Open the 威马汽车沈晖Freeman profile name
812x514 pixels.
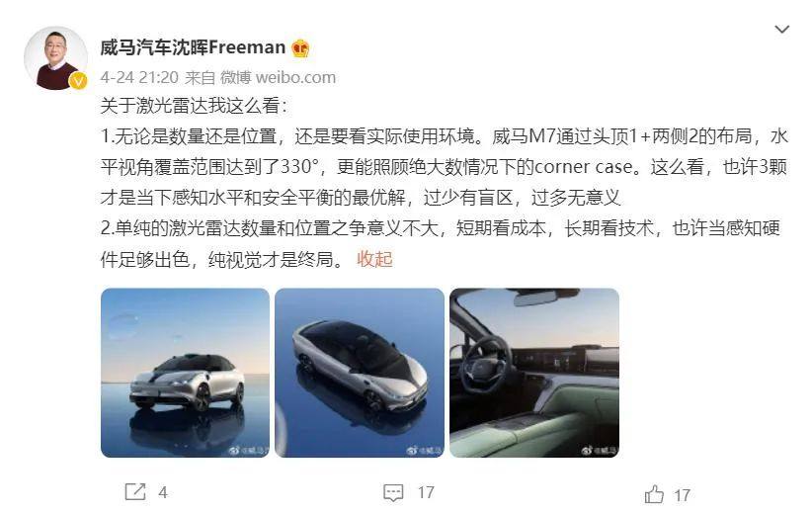[x=193, y=47]
